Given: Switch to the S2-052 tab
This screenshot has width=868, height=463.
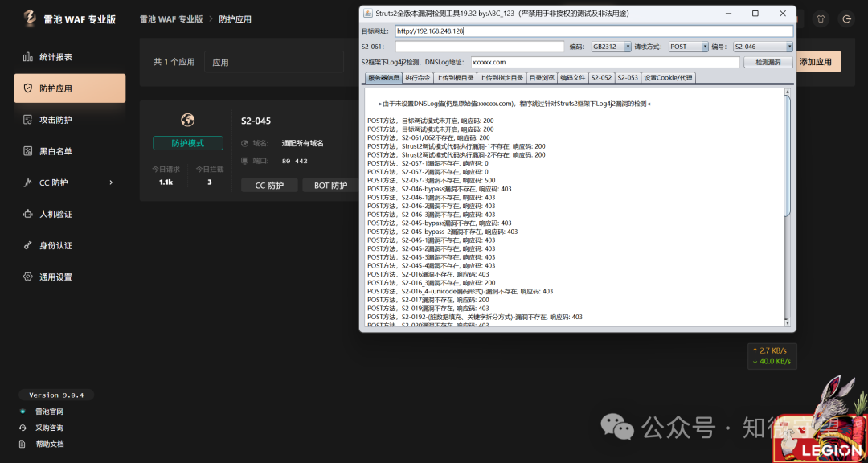Looking at the screenshot, I should pos(601,78).
